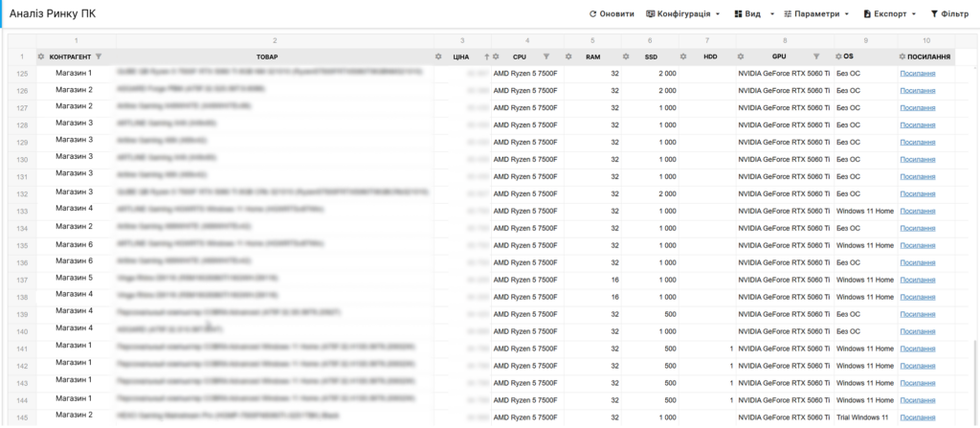Image resolution: width=980 pixels, height=428 pixels.
Task: Select column number 8 header
Action: pos(785,40)
